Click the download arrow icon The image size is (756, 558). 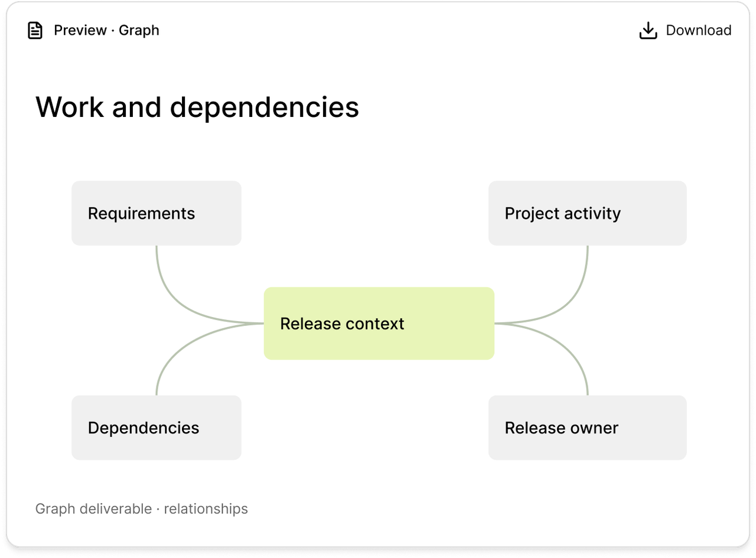649,31
